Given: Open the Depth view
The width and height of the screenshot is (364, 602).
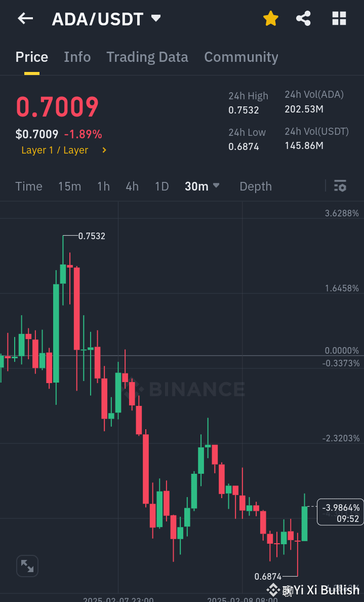Looking at the screenshot, I should click(256, 186).
